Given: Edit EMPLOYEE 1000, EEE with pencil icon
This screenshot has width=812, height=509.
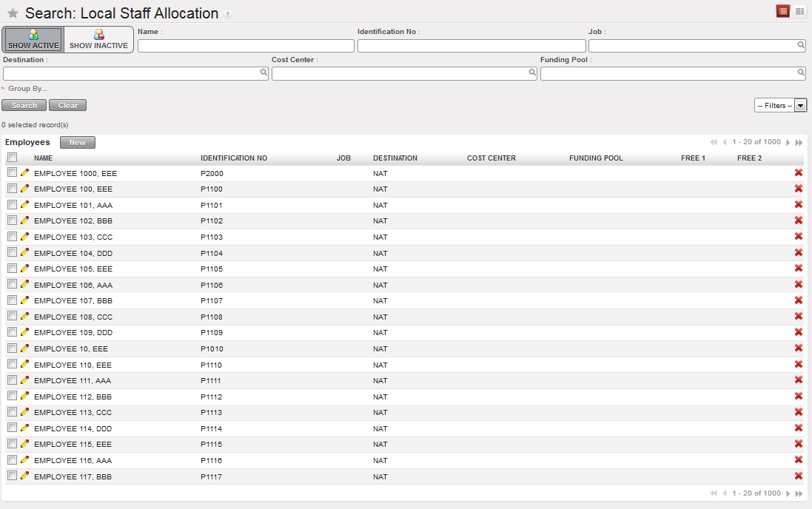Looking at the screenshot, I should tap(25, 172).
